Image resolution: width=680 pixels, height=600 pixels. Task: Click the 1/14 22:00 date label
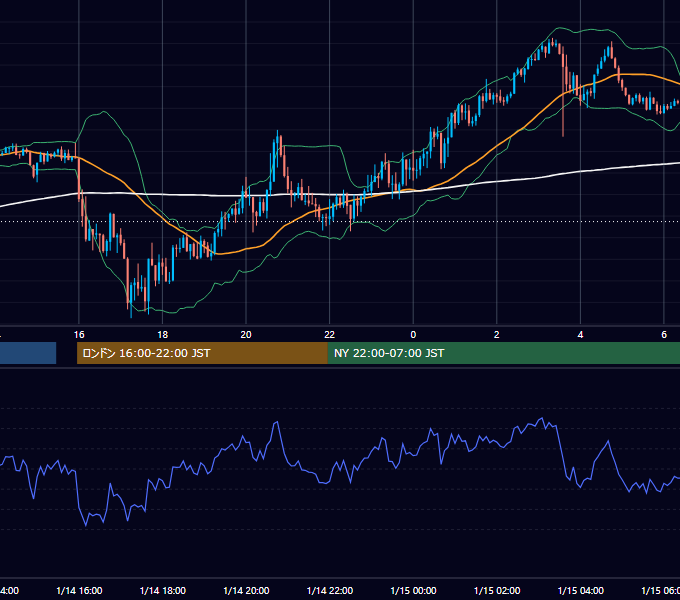click(x=330, y=590)
